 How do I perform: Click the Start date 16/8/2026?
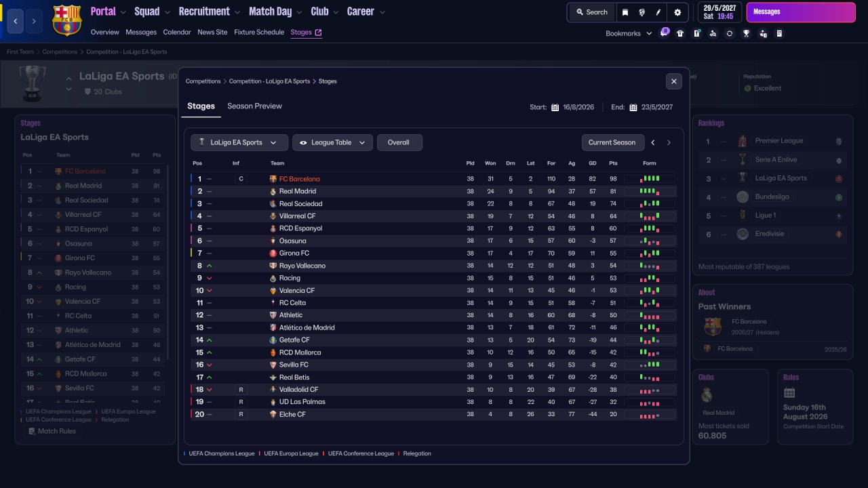click(578, 107)
